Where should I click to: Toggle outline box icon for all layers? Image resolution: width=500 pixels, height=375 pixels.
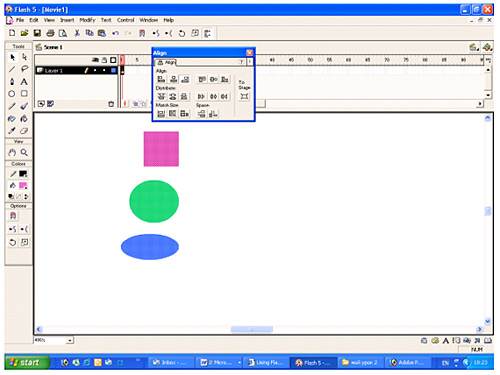tap(113, 60)
